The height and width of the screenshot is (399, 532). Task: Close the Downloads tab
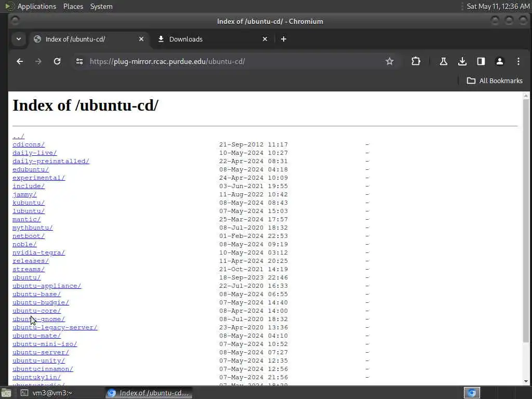265,39
